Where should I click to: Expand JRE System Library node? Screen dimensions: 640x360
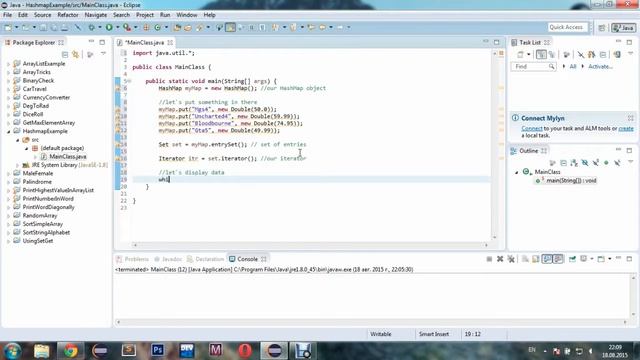coord(17,165)
